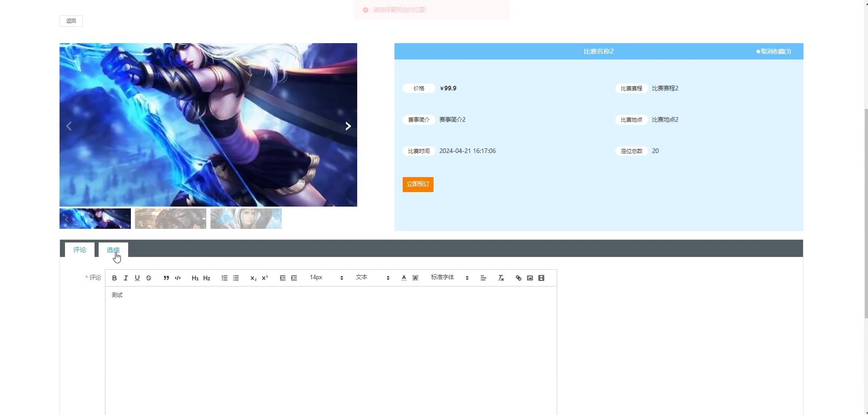Insert an image into the comment
The width and height of the screenshot is (868, 415).
(x=530, y=278)
